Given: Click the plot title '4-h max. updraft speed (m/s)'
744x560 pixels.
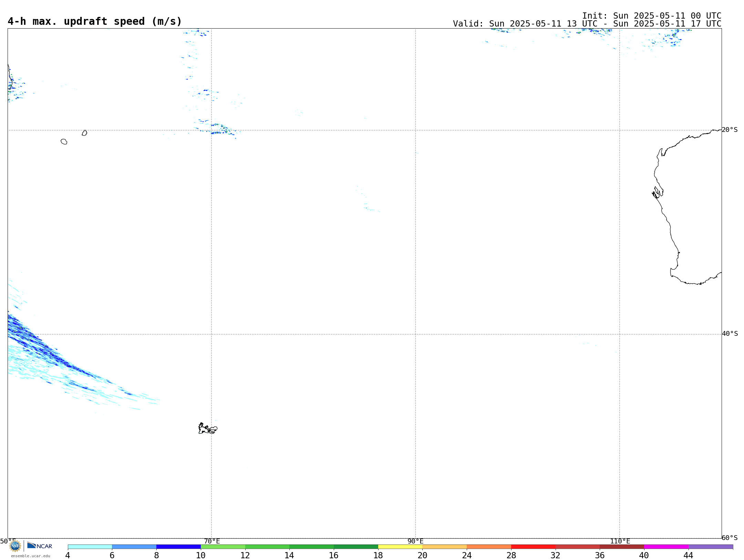Looking at the screenshot, I should 95,21.
